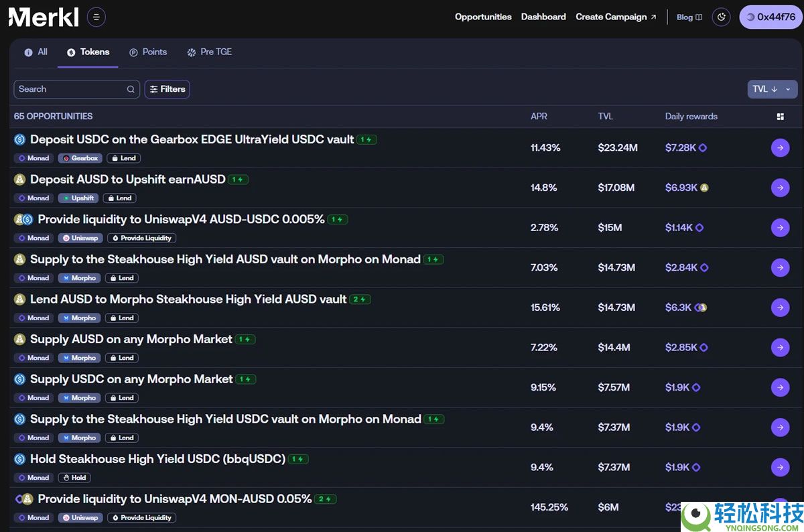Viewport: 804px width, 532px height.
Task: Switch to grid layout view icon
Action: 780,117
